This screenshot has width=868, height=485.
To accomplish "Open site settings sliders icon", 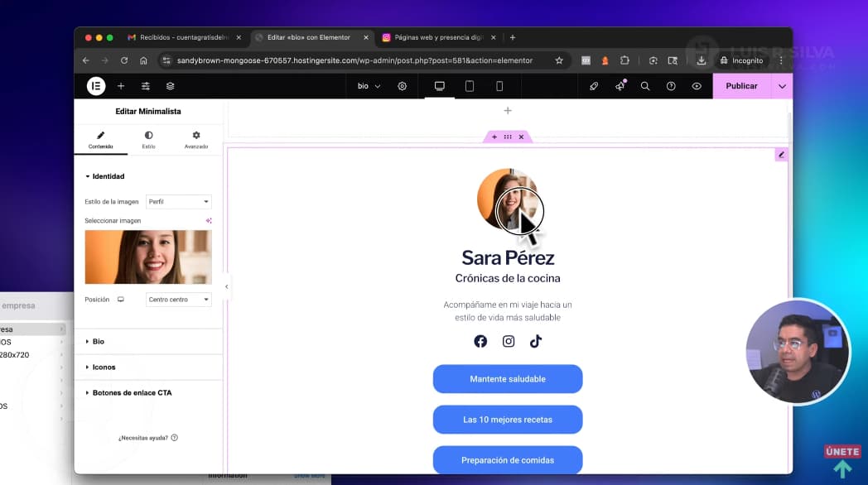I will [146, 86].
